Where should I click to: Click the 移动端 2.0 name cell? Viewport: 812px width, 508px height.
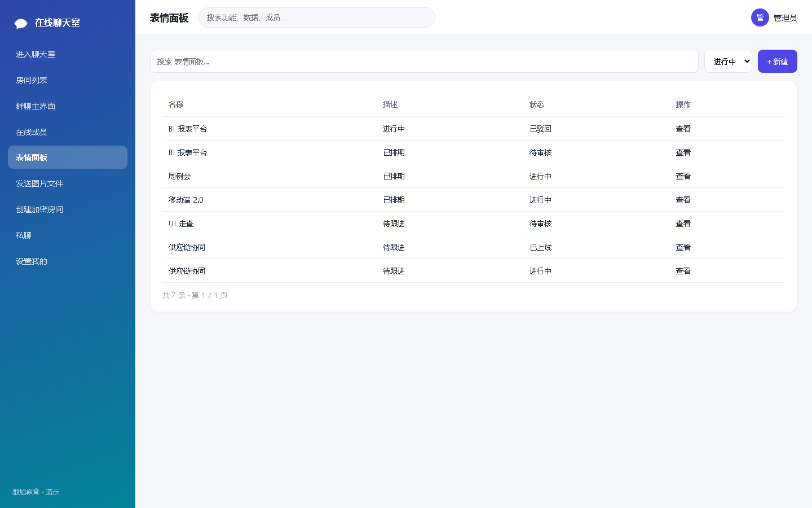pyautogui.click(x=186, y=200)
